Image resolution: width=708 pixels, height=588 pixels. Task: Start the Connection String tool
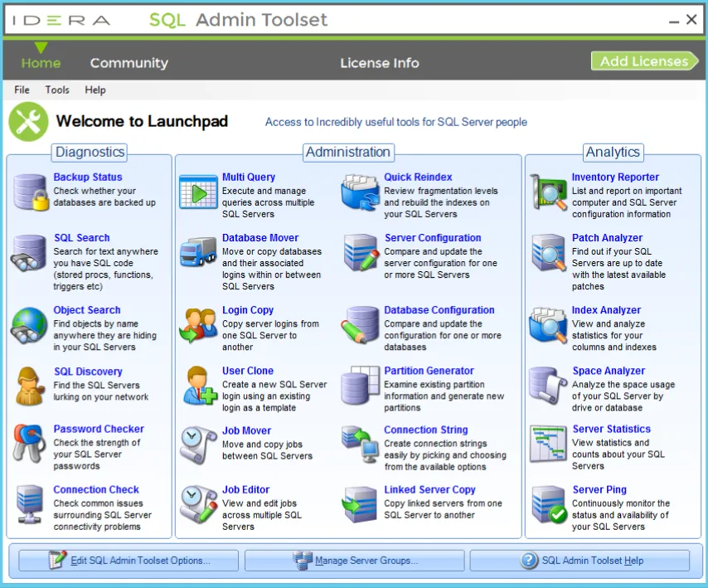[425, 430]
